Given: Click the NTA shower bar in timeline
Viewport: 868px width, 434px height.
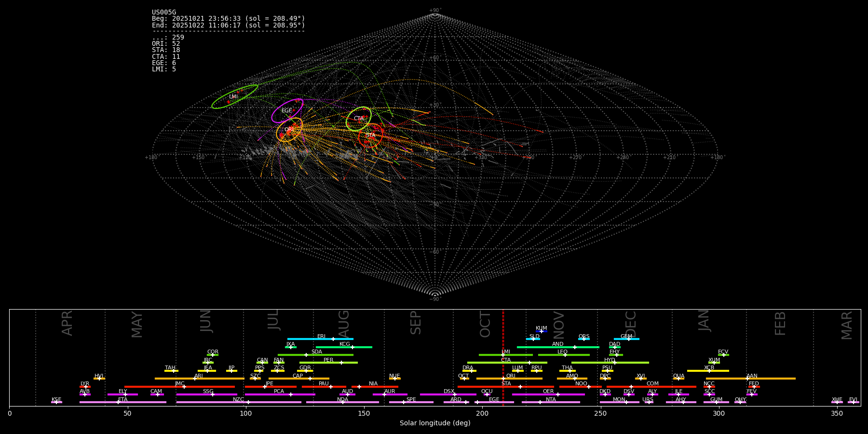Looking at the screenshot, I should tap(551, 402).
